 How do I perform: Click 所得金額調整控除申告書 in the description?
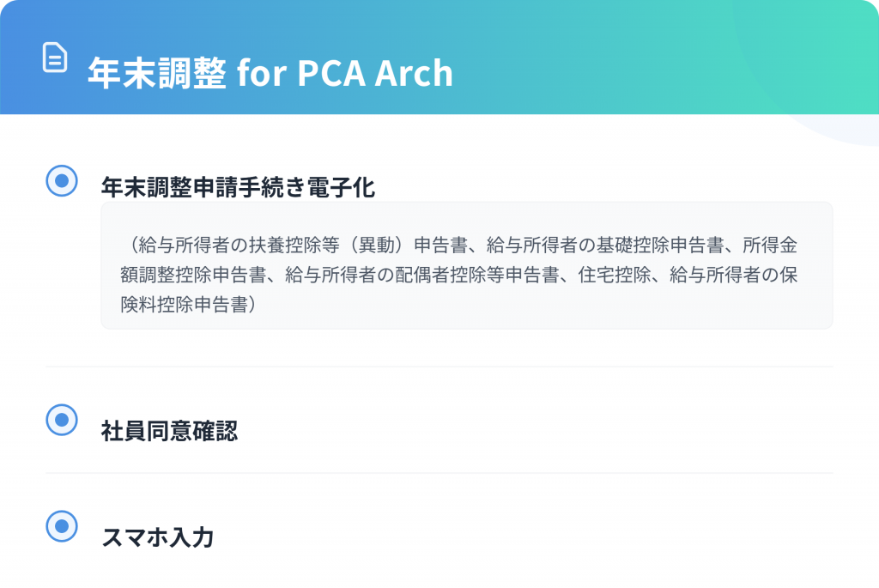click(197, 275)
